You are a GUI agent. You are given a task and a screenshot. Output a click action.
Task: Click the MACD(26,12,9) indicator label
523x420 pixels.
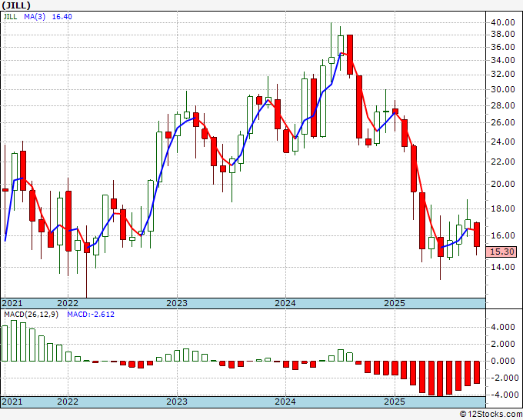[31, 315]
